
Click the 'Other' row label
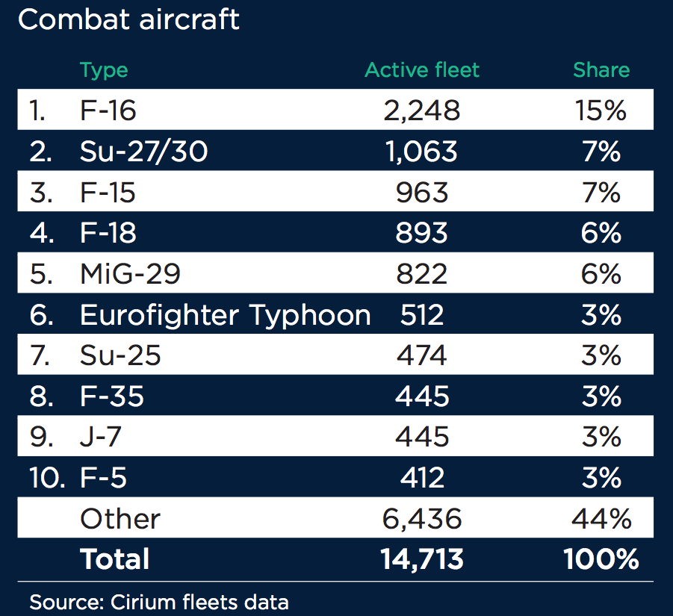click(x=120, y=519)
